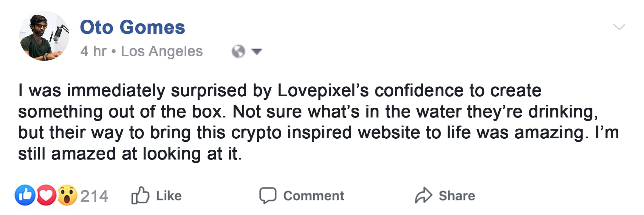
Task: Click the post's last line of text
Action: 130,154
